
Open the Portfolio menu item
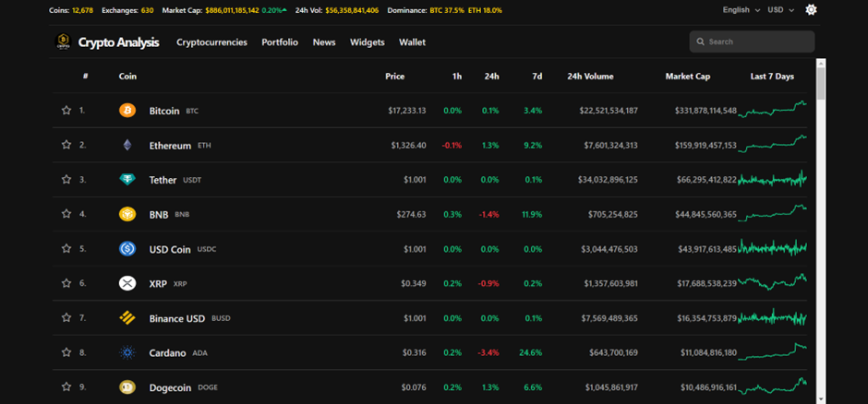pyautogui.click(x=280, y=42)
